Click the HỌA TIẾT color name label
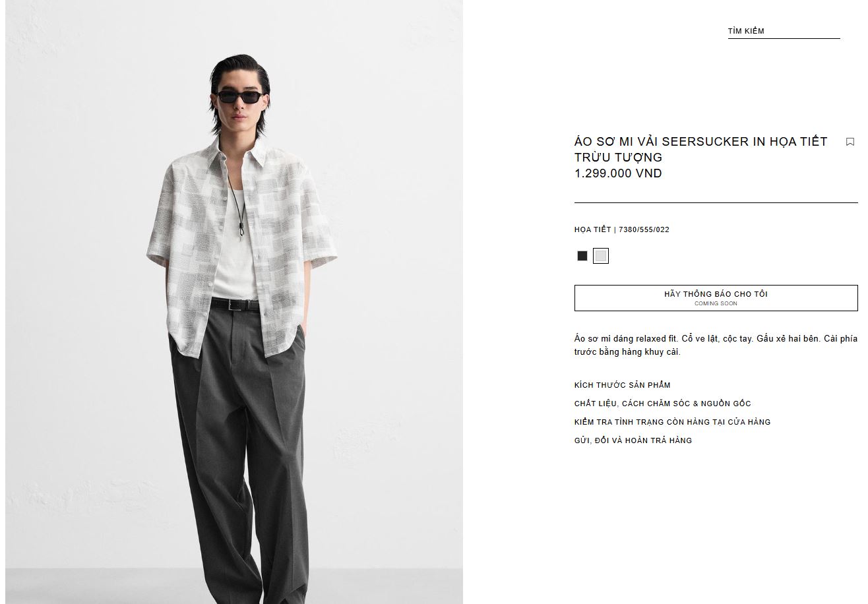 [593, 229]
